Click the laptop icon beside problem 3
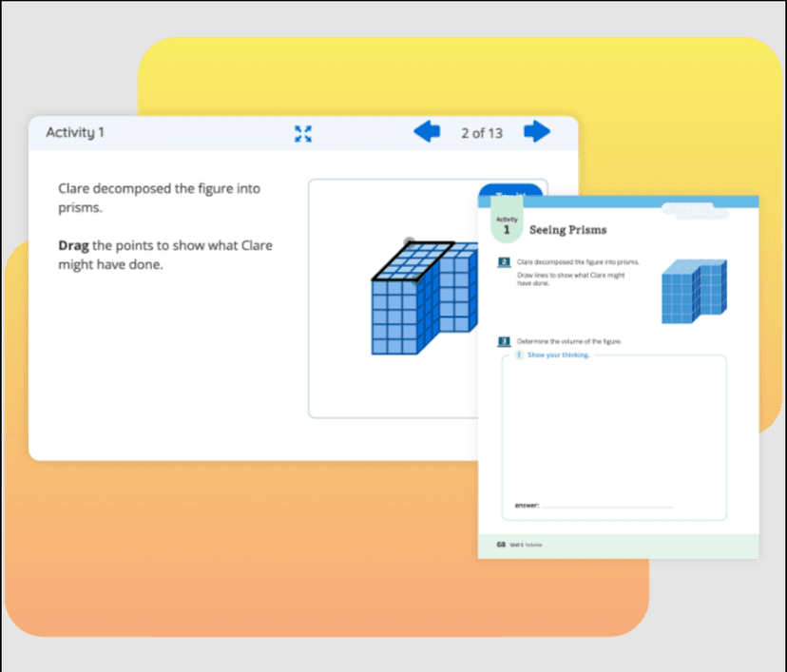 pyautogui.click(x=503, y=341)
